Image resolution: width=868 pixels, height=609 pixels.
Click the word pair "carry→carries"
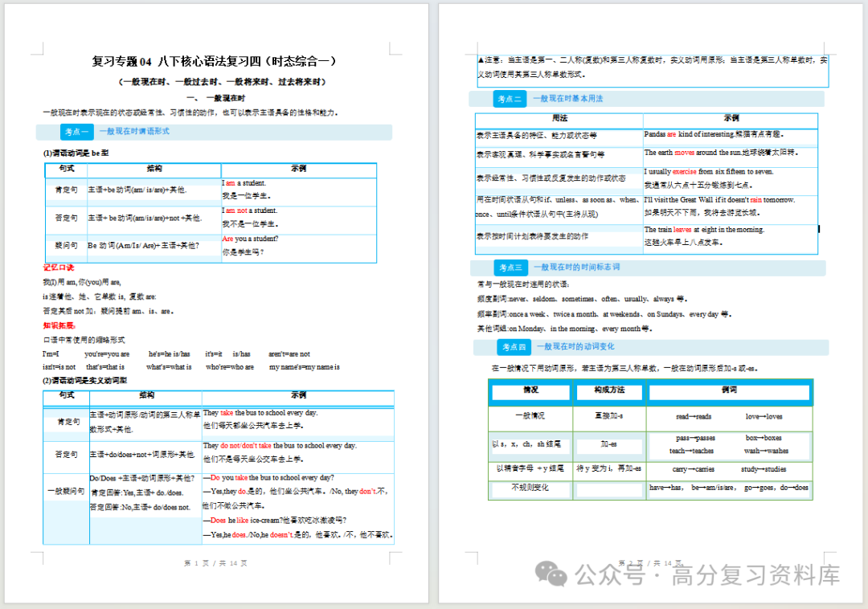[x=693, y=469]
